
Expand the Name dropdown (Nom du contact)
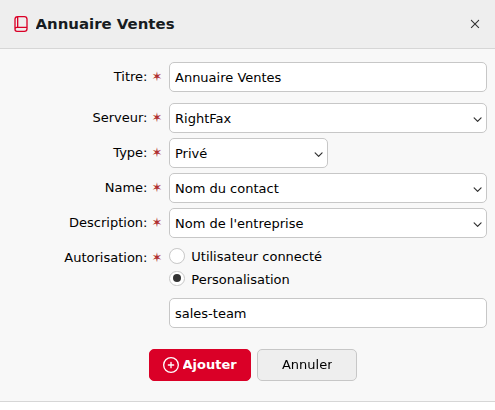pos(328,188)
